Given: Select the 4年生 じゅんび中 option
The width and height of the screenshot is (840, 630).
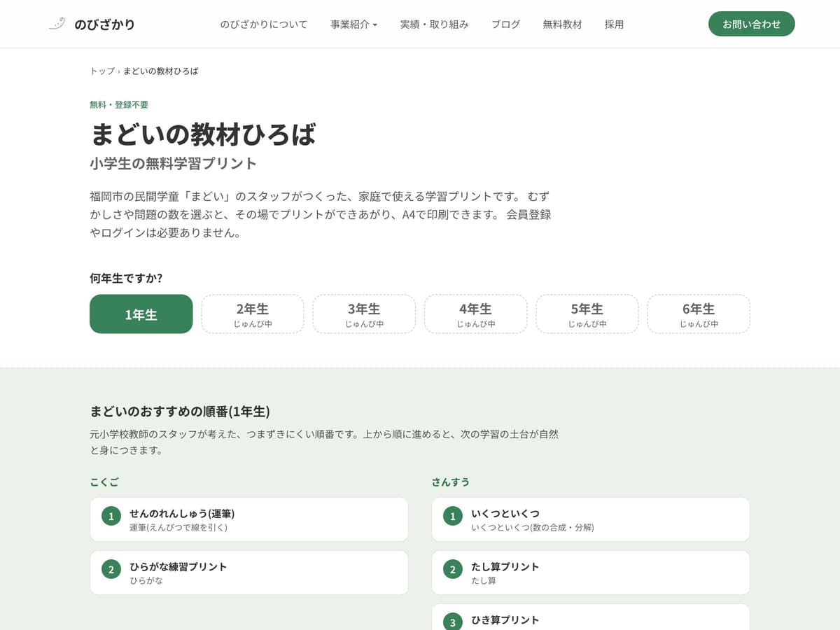Looking at the screenshot, I should pos(475,314).
